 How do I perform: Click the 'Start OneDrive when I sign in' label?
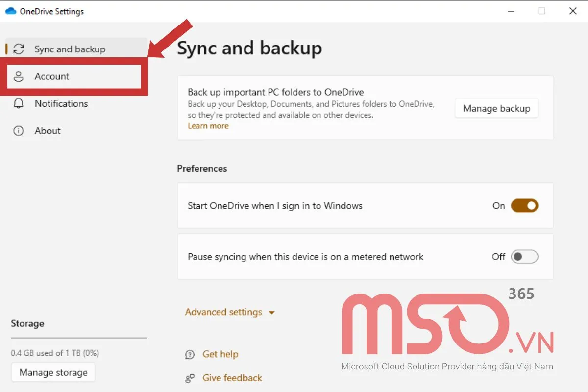pyautogui.click(x=275, y=206)
